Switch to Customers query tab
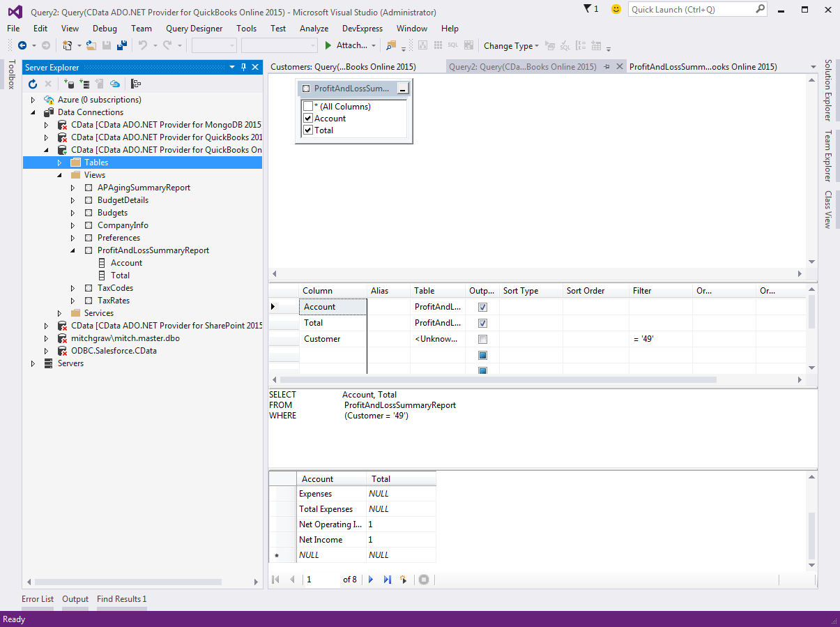Screen dimensions: 840x627 (343, 67)
